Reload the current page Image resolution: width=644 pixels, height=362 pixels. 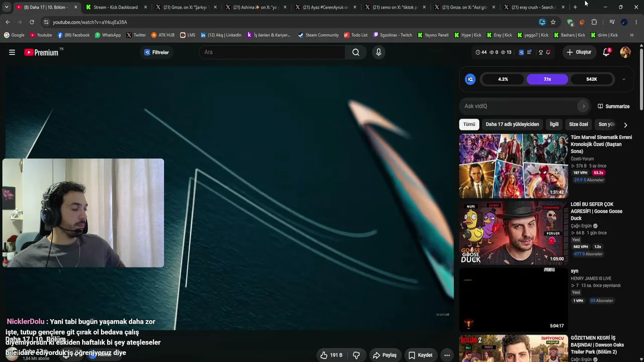point(32,22)
